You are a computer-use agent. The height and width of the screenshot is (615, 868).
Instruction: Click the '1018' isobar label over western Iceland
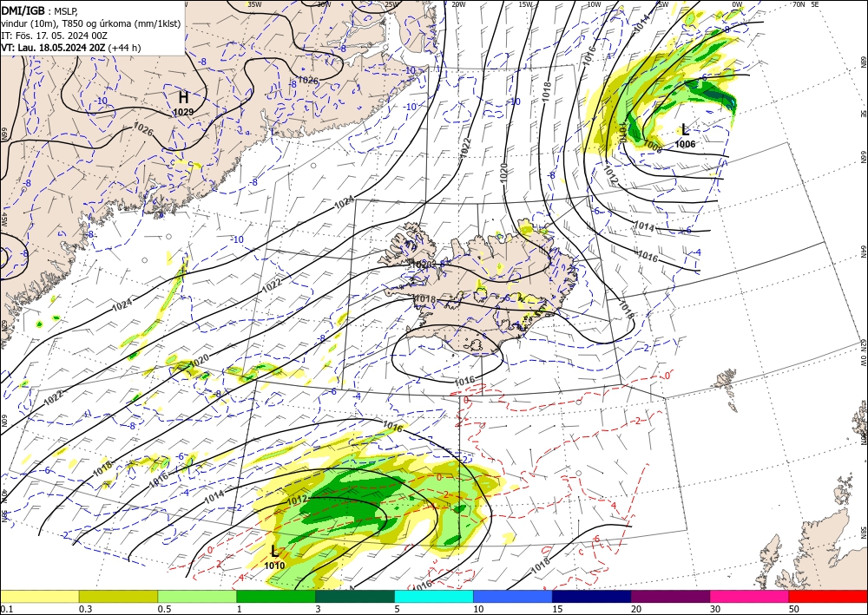(x=425, y=298)
